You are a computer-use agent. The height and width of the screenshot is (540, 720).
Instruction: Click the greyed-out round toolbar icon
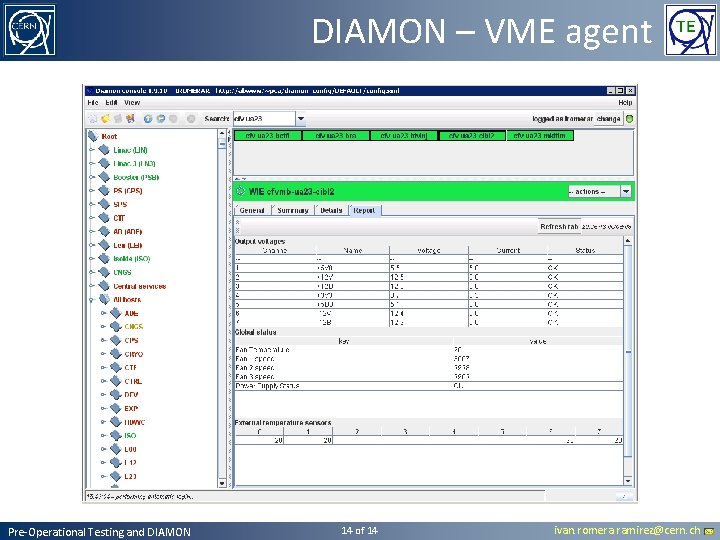pyautogui.click(x=191, y=118)
